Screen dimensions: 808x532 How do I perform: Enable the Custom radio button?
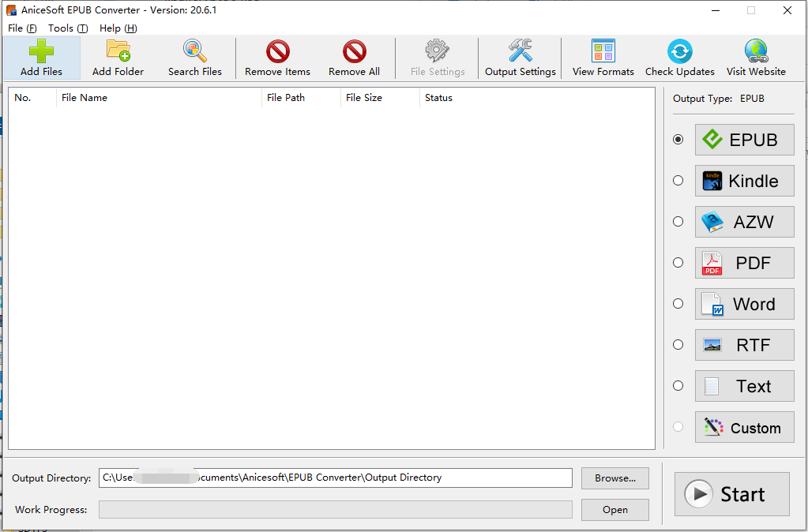click(678, 427)
